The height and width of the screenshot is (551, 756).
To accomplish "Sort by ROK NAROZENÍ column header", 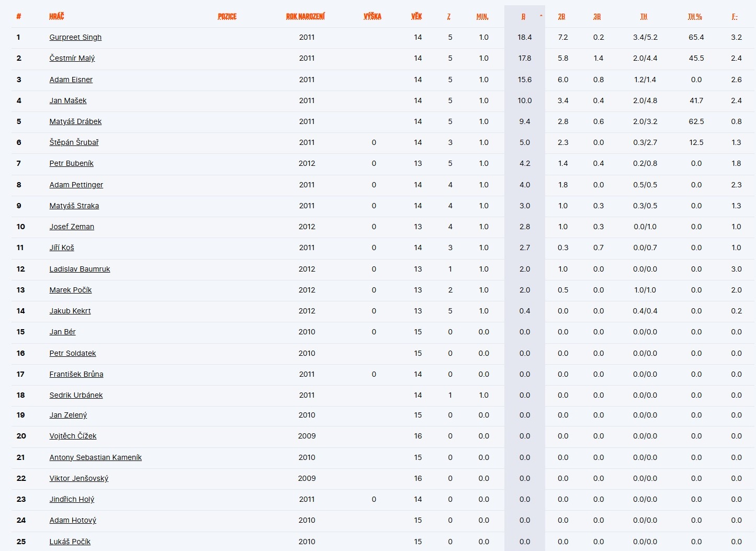I will (x=306, y=16).
